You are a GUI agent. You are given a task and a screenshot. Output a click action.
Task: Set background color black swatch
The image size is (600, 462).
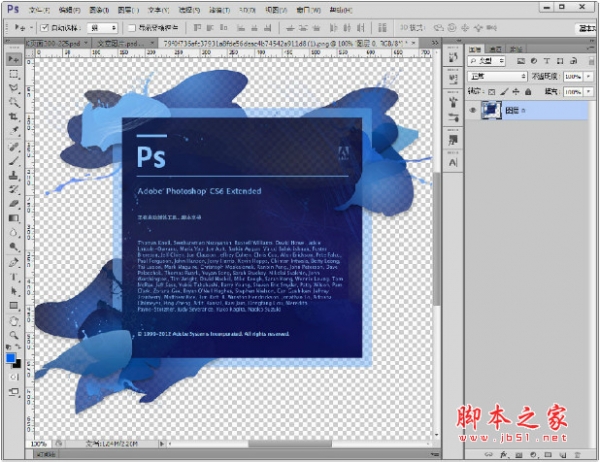coord(18,364)
